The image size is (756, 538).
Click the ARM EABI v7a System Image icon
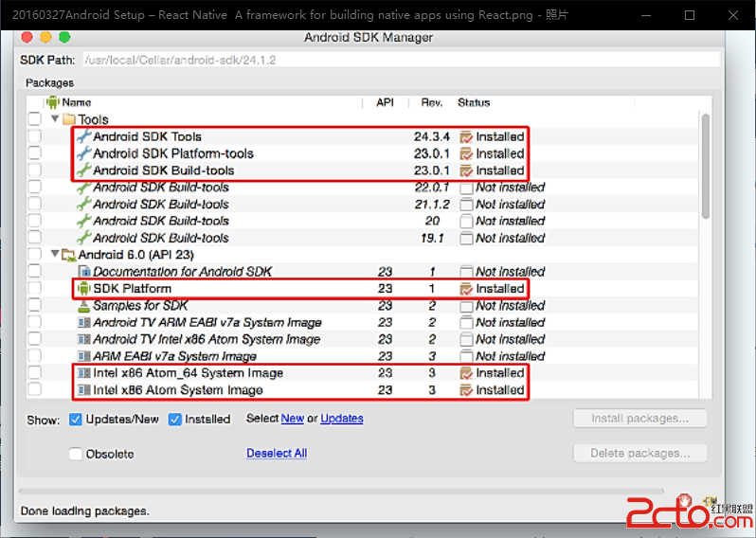click(84, 356)
